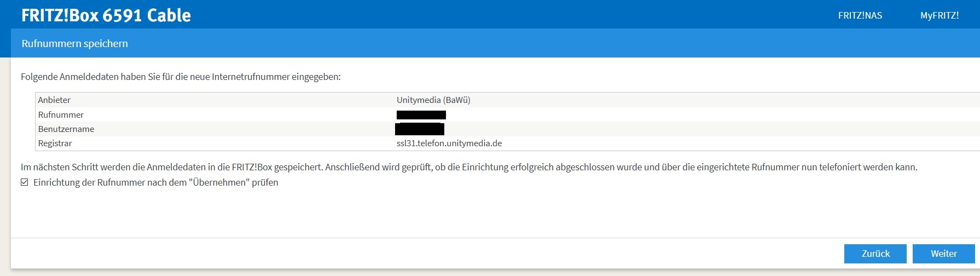Click the 'Benutzername' row label
The width and height of the screenshot is (980, 276).
click(x=66, y=129)
